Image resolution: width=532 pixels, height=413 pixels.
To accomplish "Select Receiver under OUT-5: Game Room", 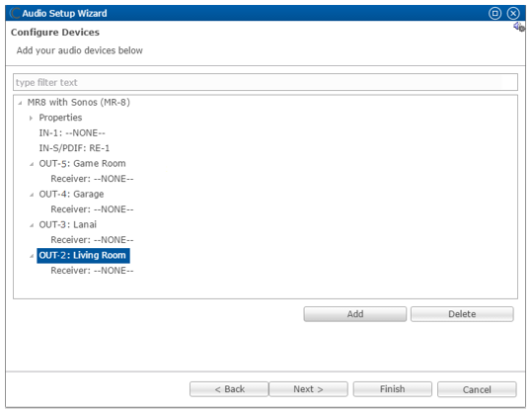I will (92, 179).
